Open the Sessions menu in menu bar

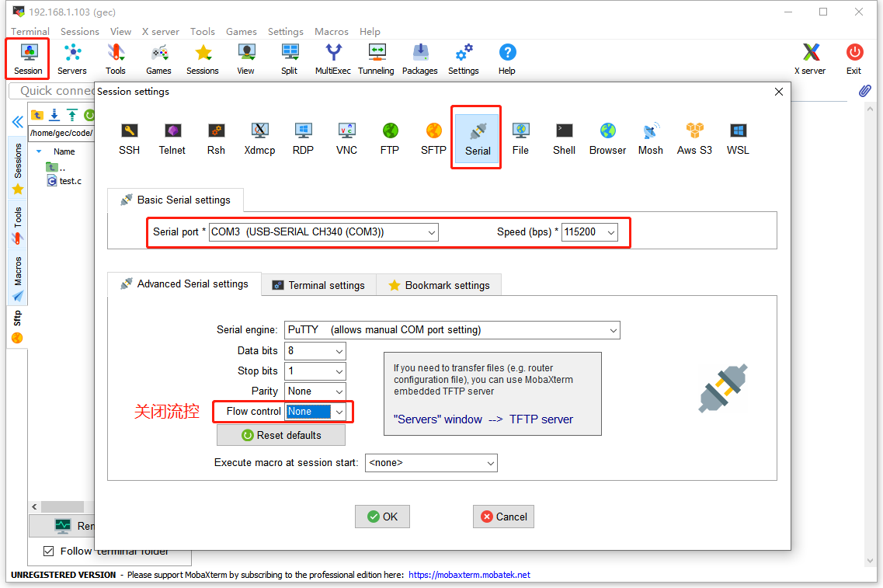(x=80, y=32)
